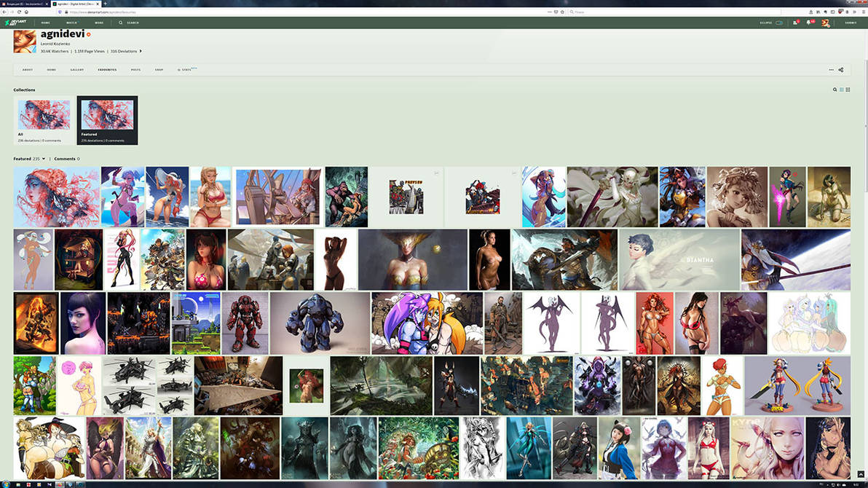Open the messages inbox icon in the header
868x488 pixels.
[795, 23]
